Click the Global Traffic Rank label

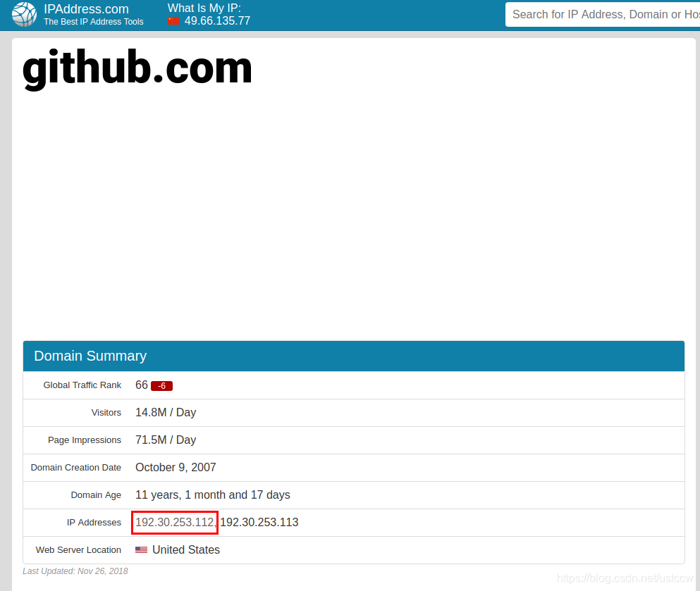[82, 385]
